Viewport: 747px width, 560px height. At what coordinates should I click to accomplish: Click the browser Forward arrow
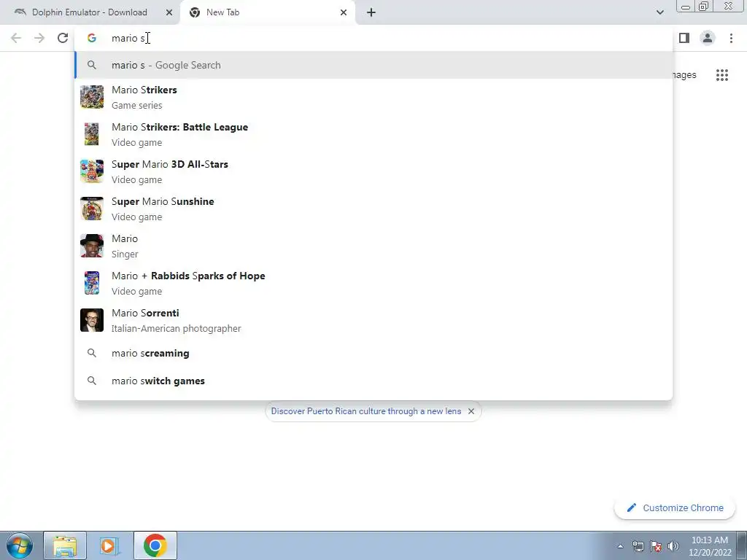coord(39,38)
